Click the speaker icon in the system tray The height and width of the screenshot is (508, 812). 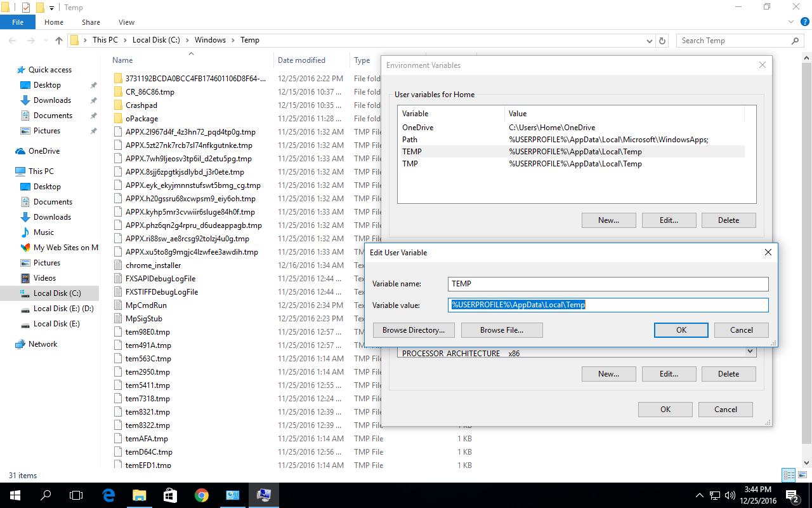[729, 495]
